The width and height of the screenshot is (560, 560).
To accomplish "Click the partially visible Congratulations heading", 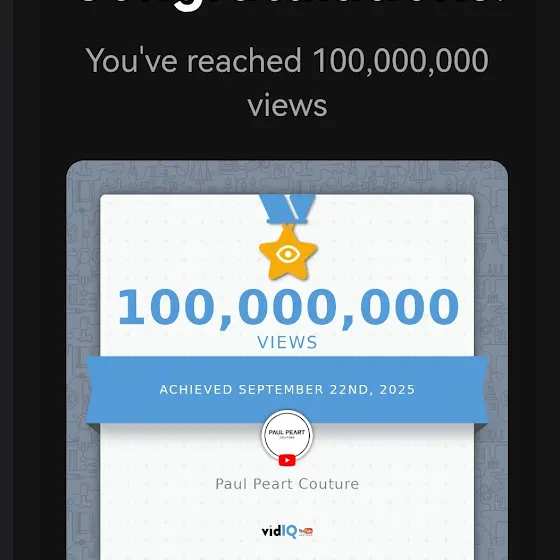I will pyautogui.click(x=287, y=6).
